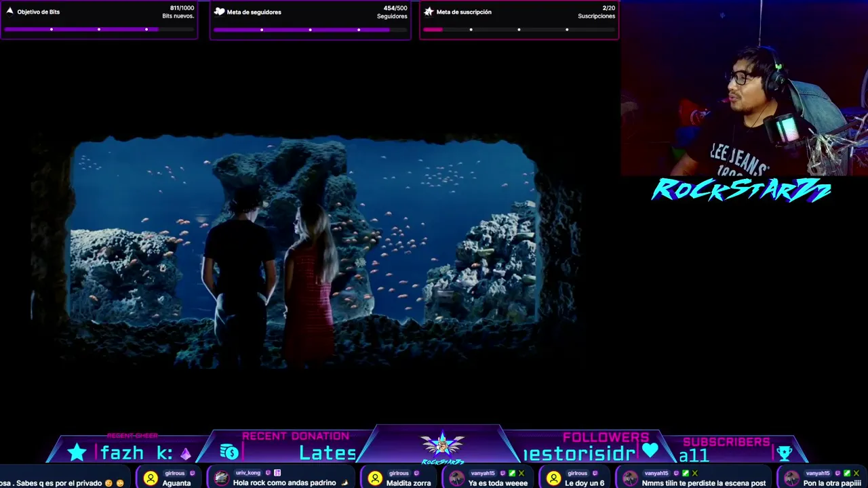The width and height of the screenshot is (868, 488).
Task: Click uriv_kong username in chat ticker
Action: (x=248, y=473)
